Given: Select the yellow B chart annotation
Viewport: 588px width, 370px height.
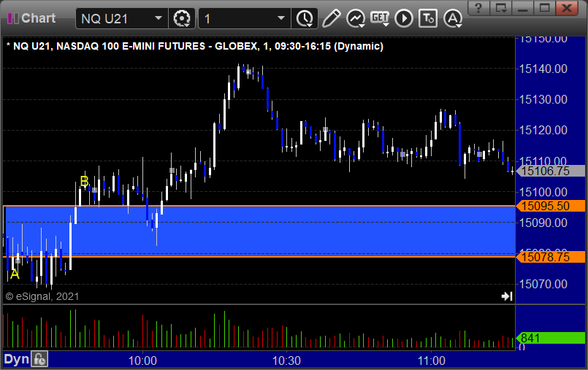Looking at the screenshot, I should click(x=85, y=182).
